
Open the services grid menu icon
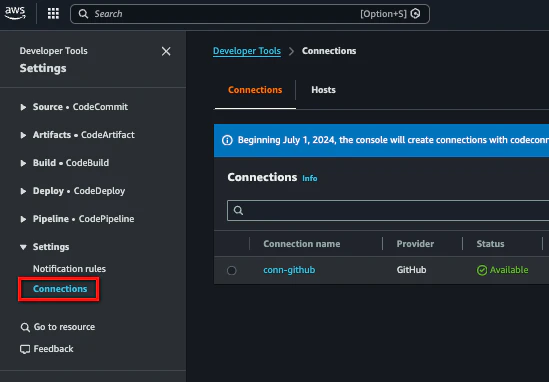pos(53,14)
